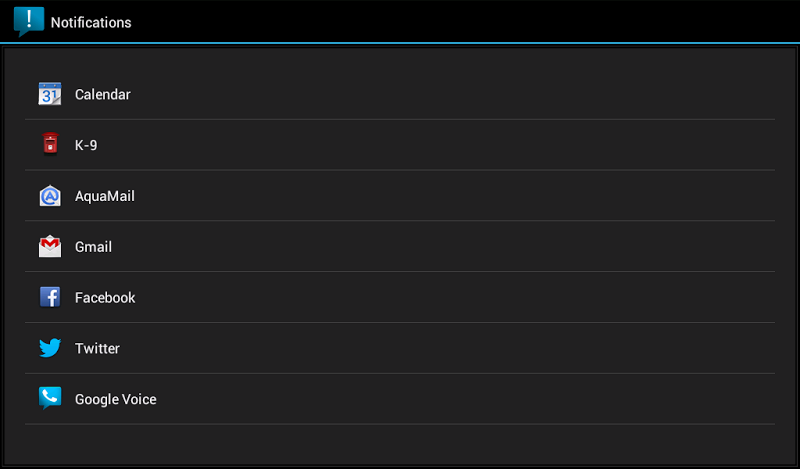Image resolution: width=800 pixels, height=469 pixels.
Task: Choose the Twitter text label
Action: (97, 348)
